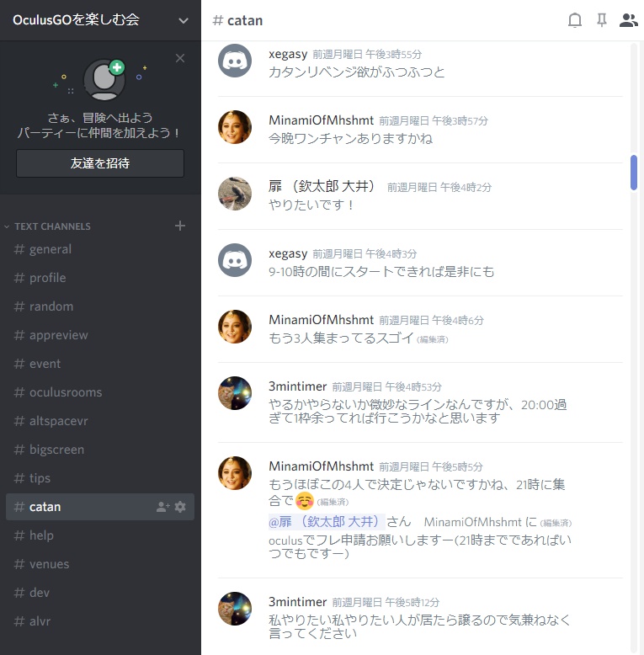644x655 pixels.
Task: Open the general channel
Action: (x=100, y=249)
